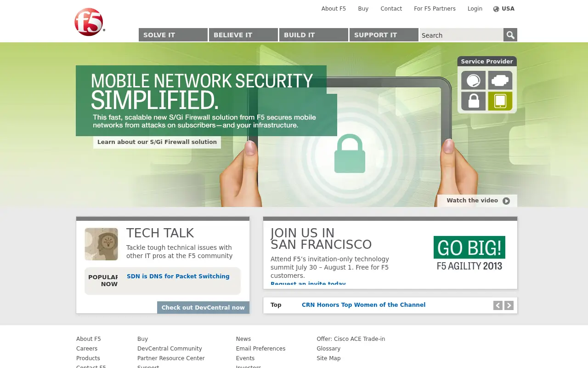
Task: Click the search magnifier button
Action: (x=510, y=35)
